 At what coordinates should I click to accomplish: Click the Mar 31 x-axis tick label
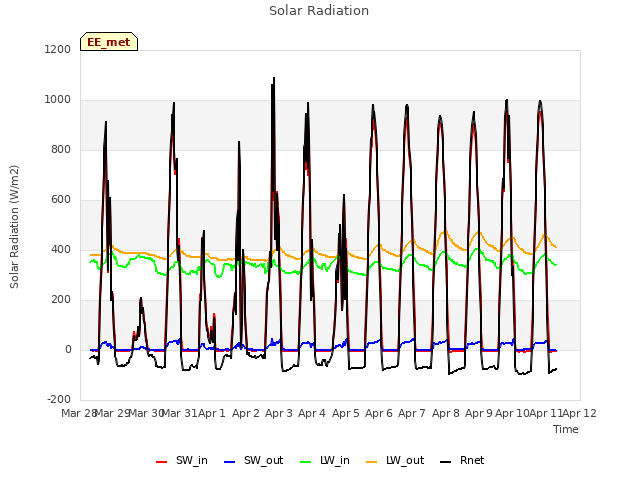(x=180, y=413)
